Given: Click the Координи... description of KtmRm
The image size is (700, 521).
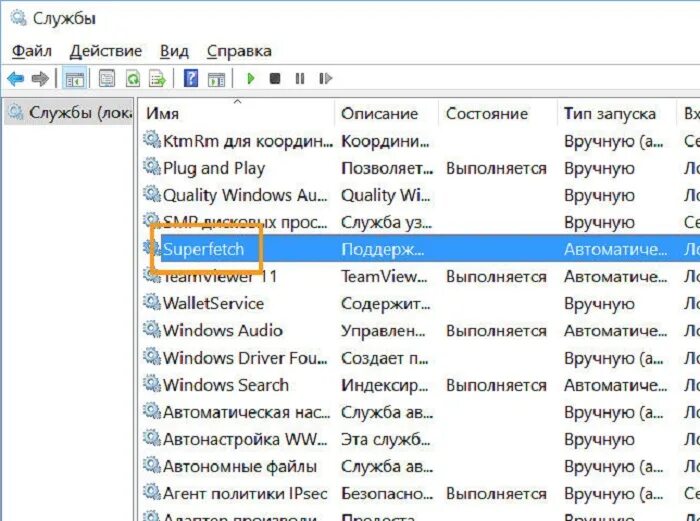Looking at the screenshot, I should tap(385, 142).
